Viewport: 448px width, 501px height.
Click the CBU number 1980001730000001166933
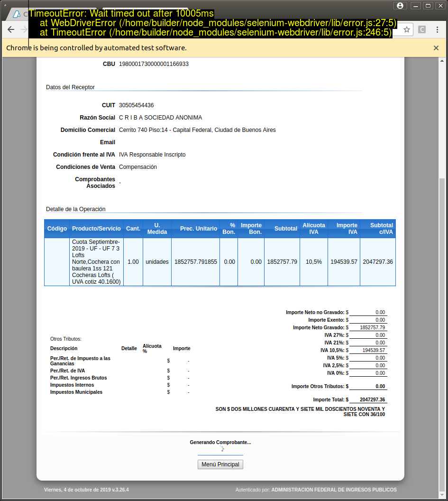click(x=154, y=64)
